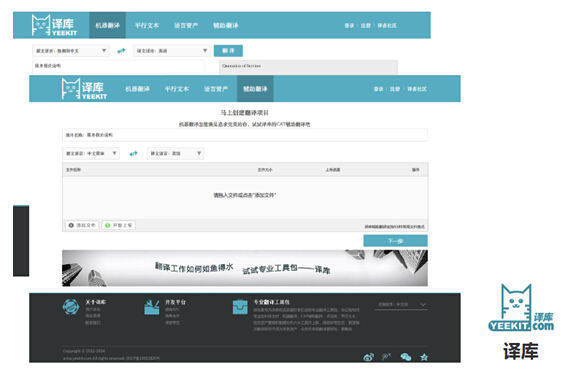Open the 中文简体 source language dropdown on the front page
The image size is (561, 380).
tap(91, 154)
